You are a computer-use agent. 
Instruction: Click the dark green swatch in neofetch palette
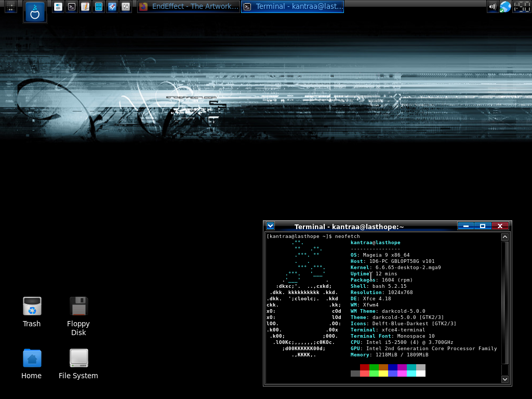pyautogui.click(x=374, y=367)
